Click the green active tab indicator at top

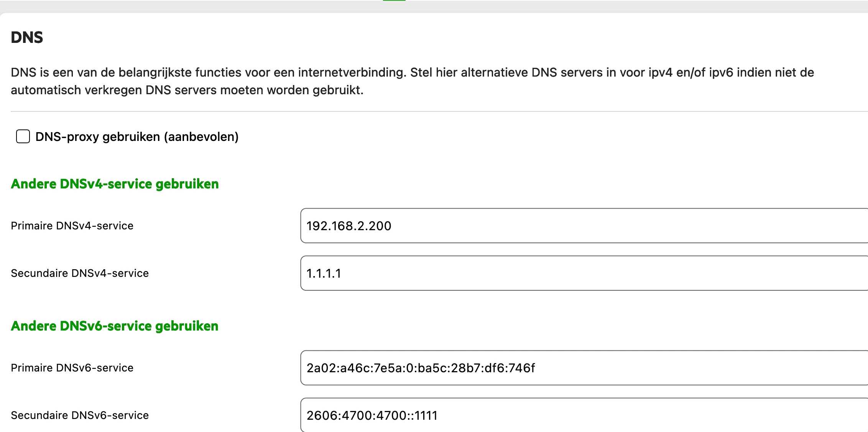(x=394, y=0)
